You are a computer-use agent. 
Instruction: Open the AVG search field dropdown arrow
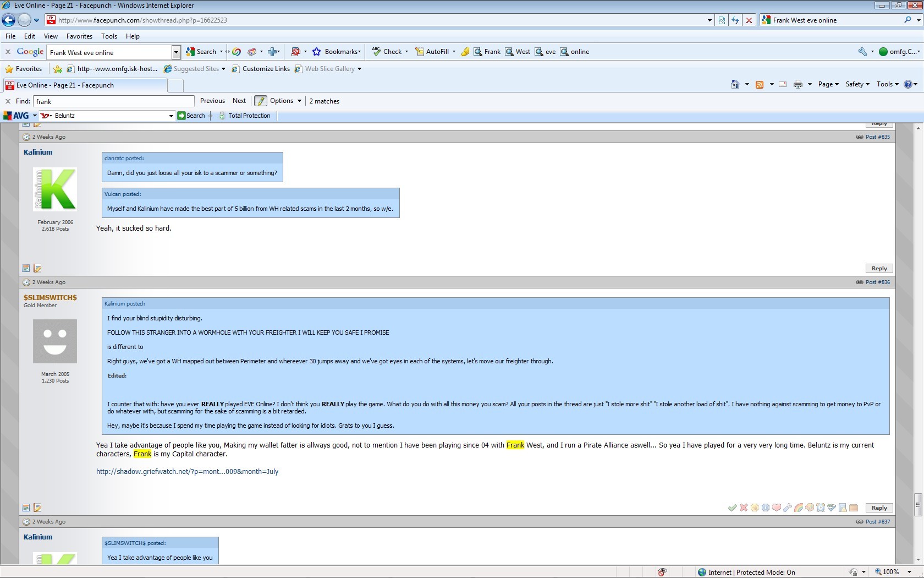(x=171, y=116)
